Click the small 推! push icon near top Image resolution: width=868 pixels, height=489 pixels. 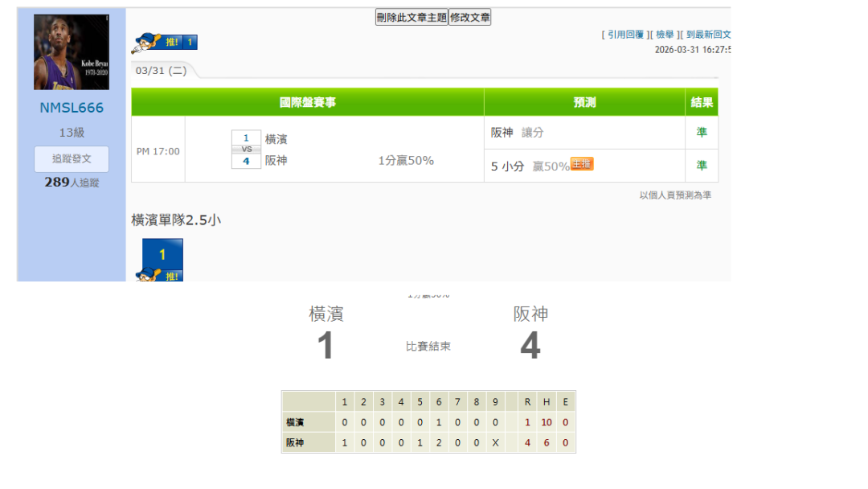click(165, 42)
